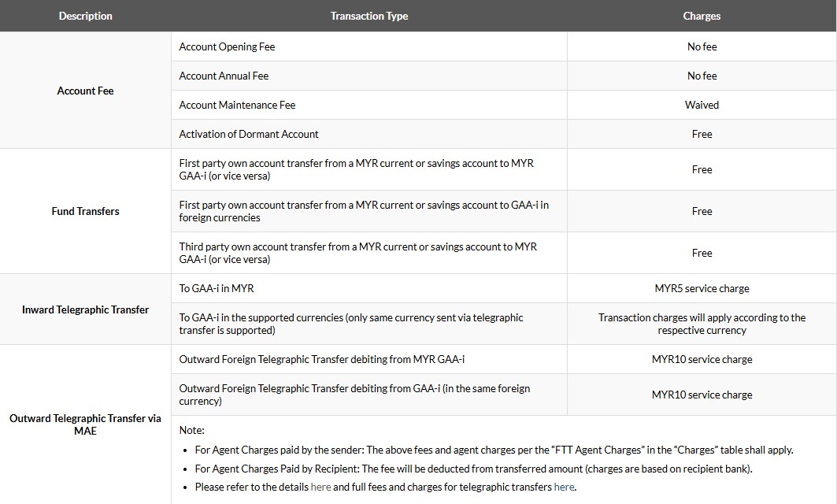Click the Charges column header
837x504 pixels.
coord(702,16)
